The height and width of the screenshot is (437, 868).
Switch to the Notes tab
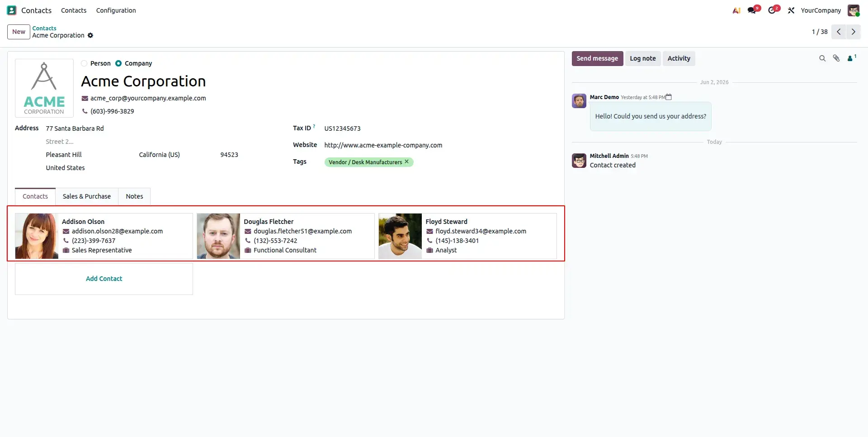click(x=134, y=196)
